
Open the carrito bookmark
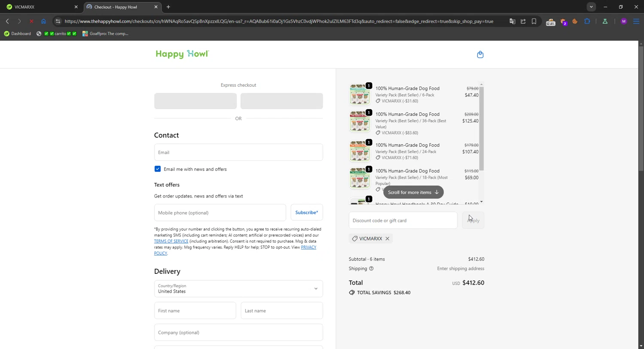(x=57, y=33)
